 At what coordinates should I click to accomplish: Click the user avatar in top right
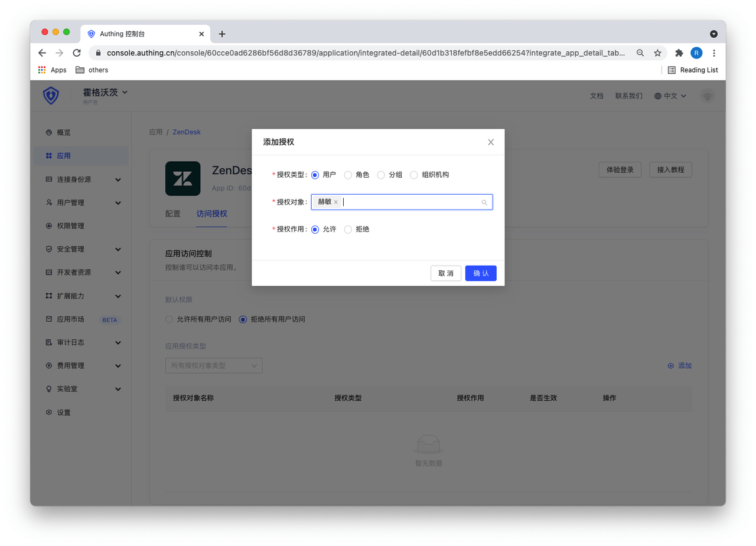coord(707,96)
